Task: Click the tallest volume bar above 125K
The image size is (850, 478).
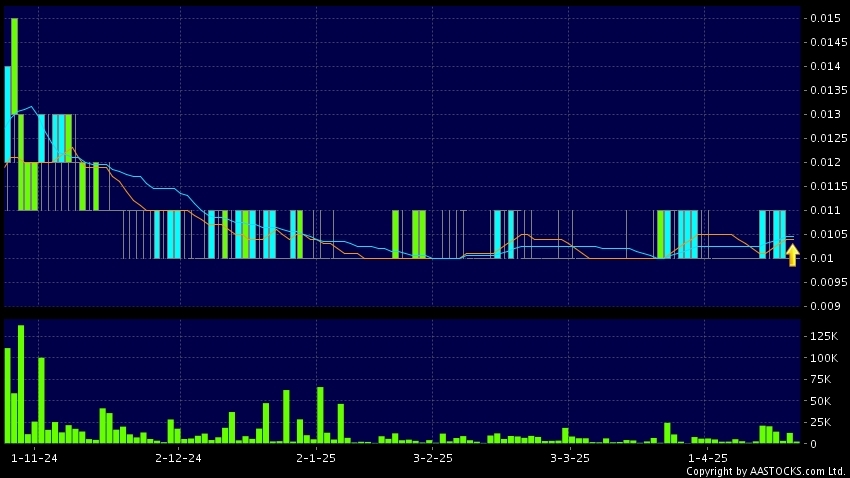Action: click(21, 384)
